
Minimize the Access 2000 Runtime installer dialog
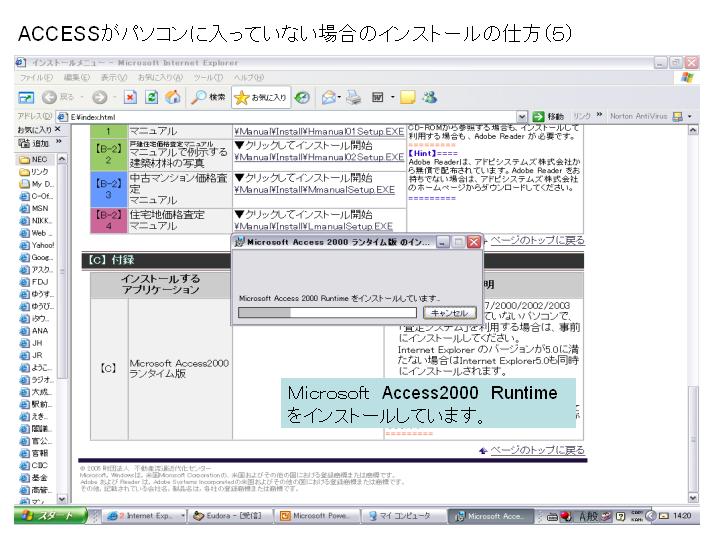442,242
